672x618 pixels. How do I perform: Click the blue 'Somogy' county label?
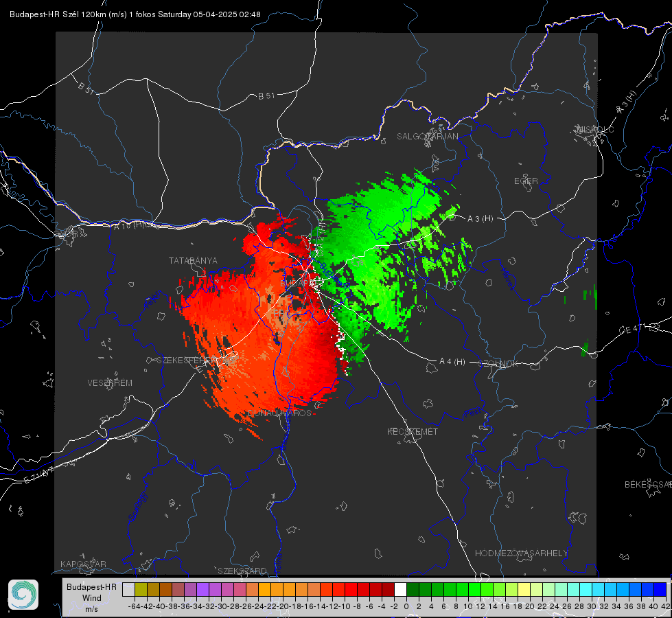[137, 507]
